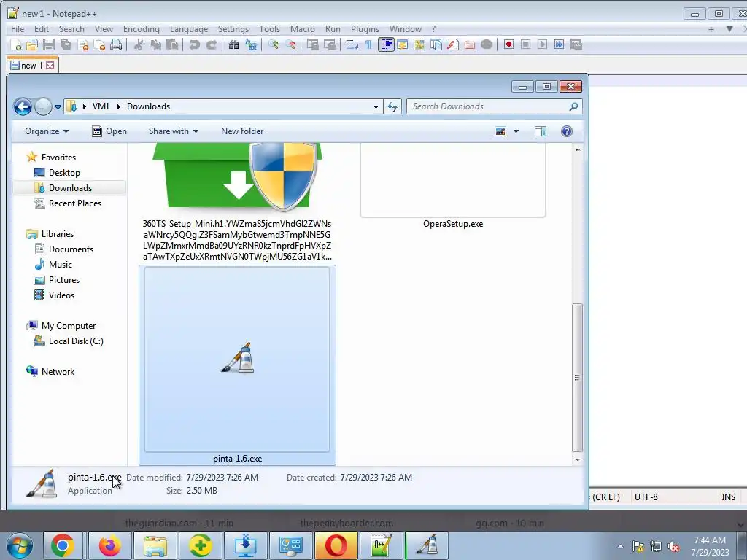Click the Refresh button next to address bar
The width and height of the screenshot is (747, 560).
392,106
